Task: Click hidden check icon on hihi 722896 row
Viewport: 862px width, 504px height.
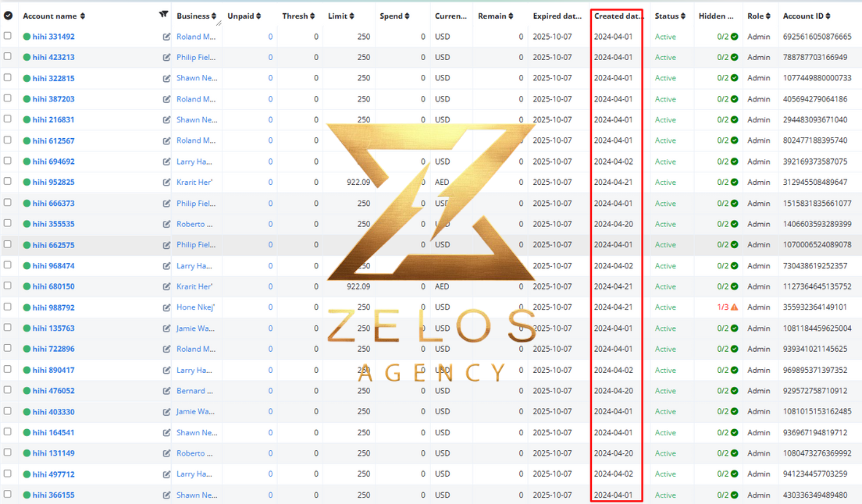Action: tap(734, 349)
